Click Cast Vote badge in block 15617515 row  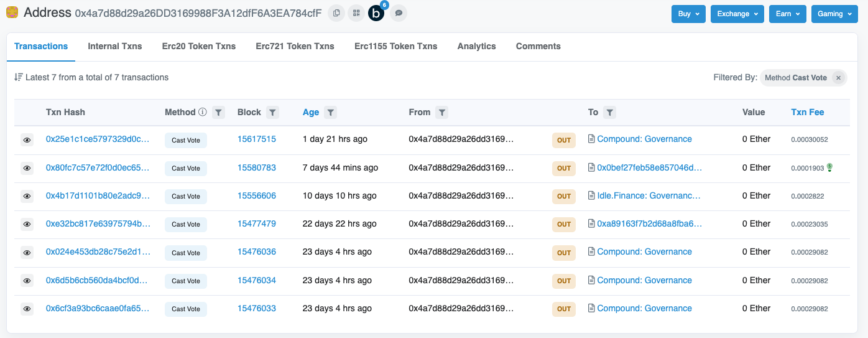click(x=186, y=140)
